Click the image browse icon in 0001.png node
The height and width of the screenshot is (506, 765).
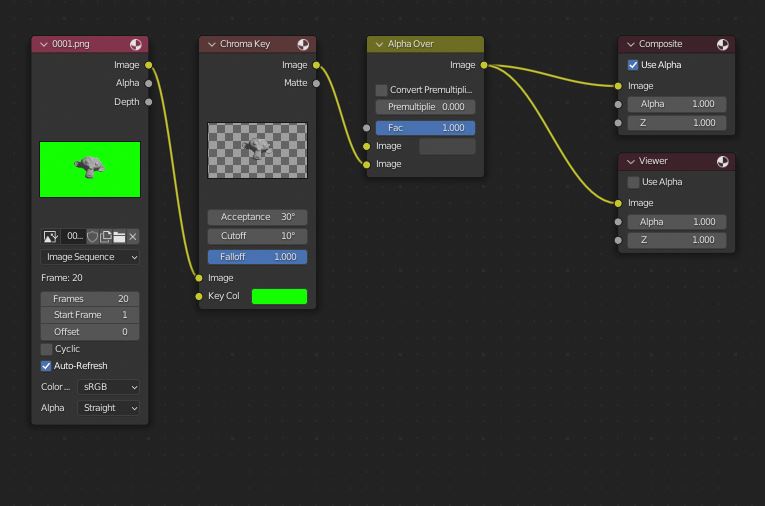(x=50, y=237)
